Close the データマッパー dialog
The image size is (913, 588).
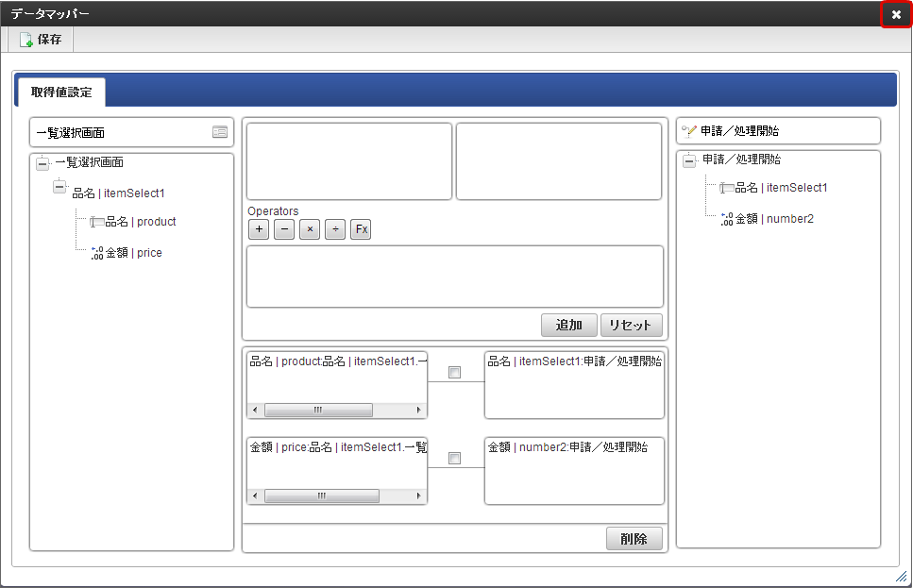895,14
